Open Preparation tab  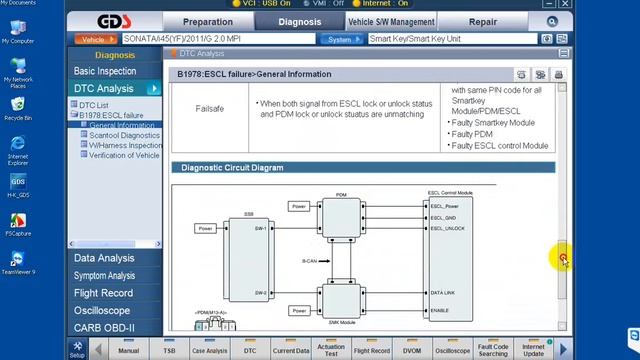tap(208, 22)
